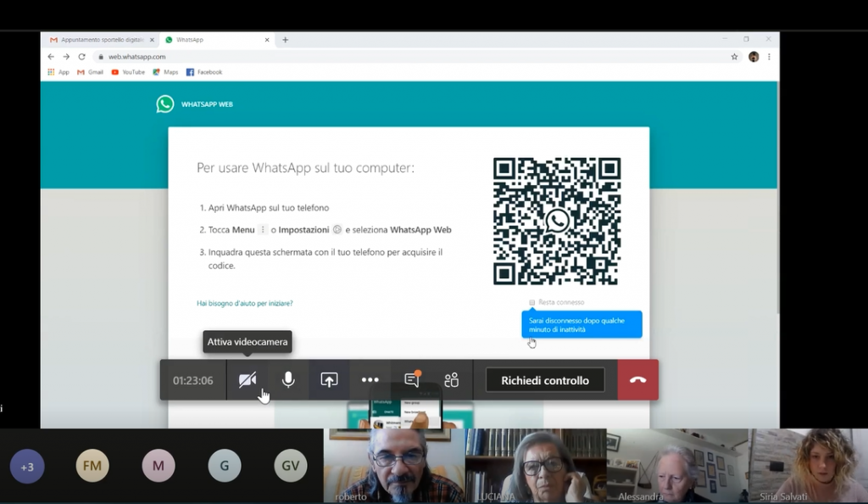
Task: Click the call duration timer 01:23:06
Action: [192, 380]
